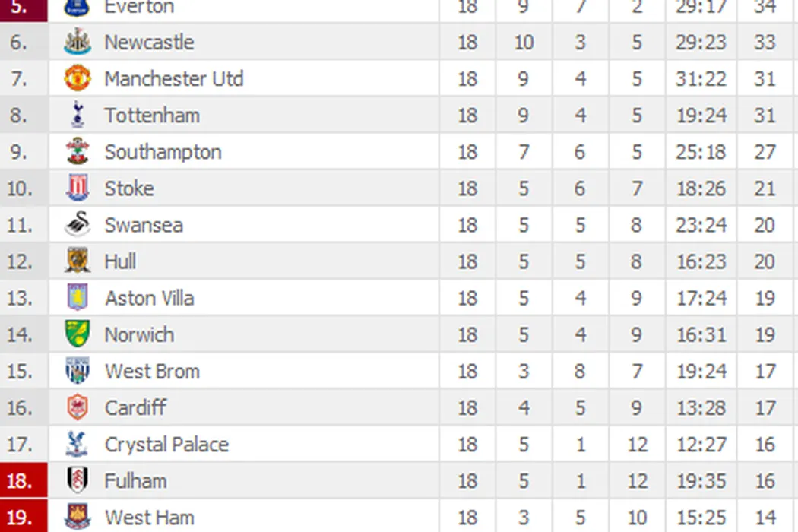Click the Hull tiger crest icon
The height and width of the screenshot is (532, 798).
(x=77, y=261)
